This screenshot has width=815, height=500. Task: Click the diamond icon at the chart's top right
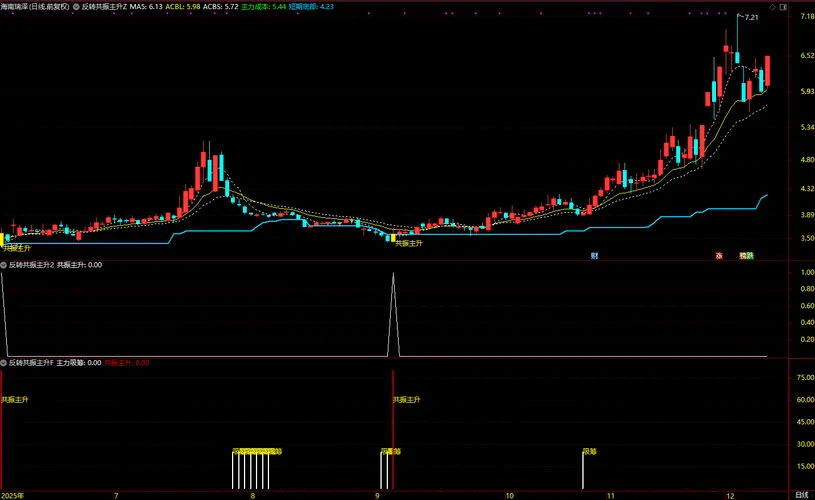[773, 7]
